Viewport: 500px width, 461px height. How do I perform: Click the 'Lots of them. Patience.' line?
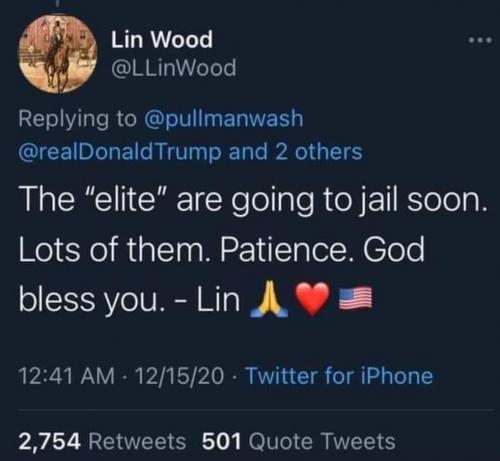[188, 250]
